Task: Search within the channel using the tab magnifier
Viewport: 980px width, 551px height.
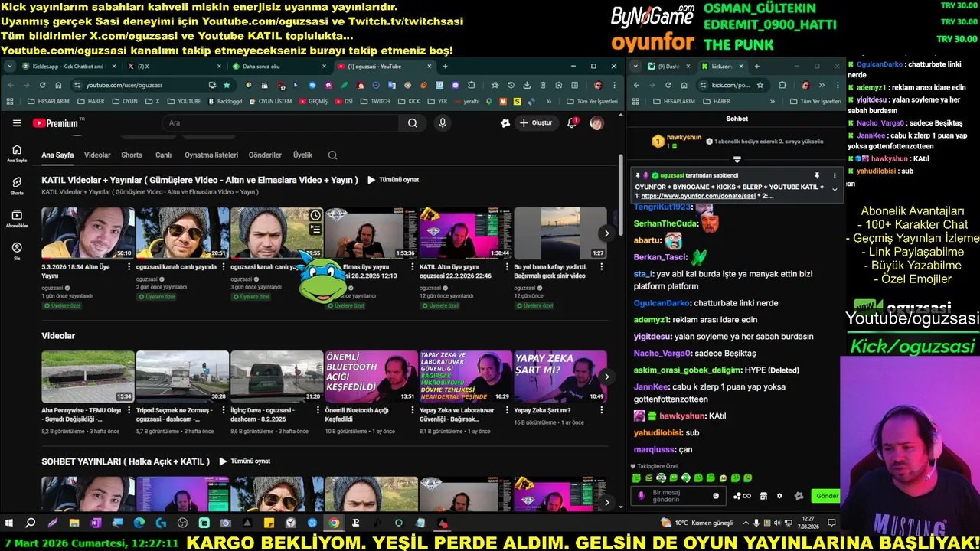Action: pyautogui.click(x=332, y=155)
